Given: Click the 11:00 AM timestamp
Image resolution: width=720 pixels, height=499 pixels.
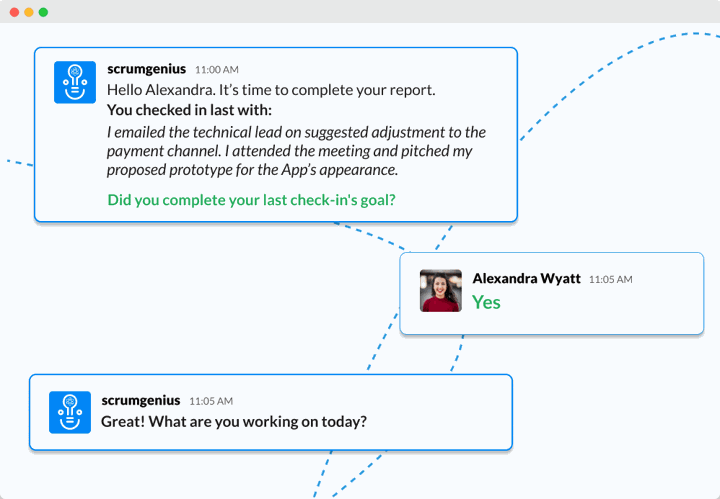Looking at the screenshot, I should 217,70.
